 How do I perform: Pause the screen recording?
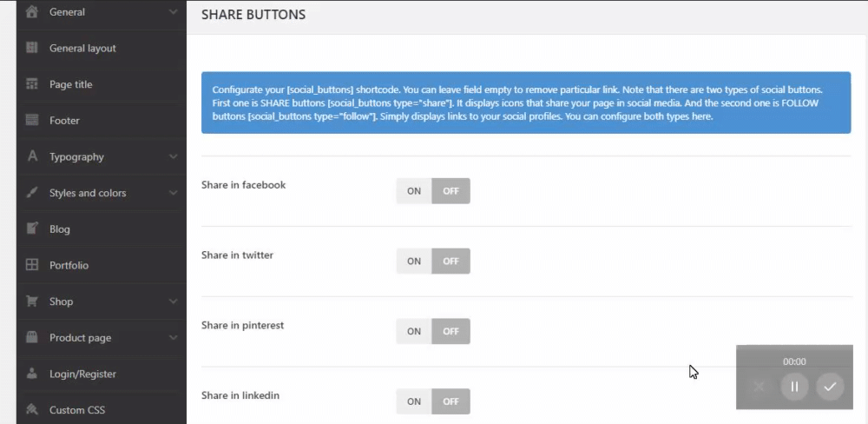click(794, 387)
